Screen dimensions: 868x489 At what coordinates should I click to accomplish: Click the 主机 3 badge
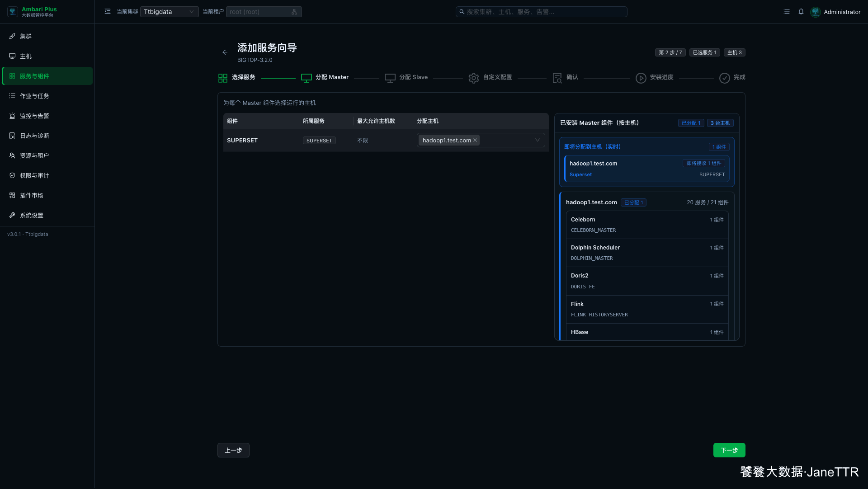(x=735, y=52)
